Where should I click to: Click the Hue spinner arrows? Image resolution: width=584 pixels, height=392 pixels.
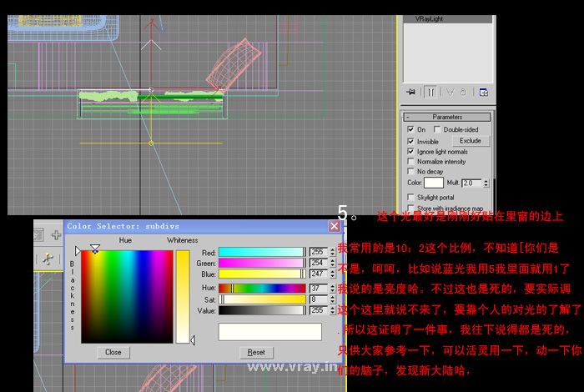tap(333, 288)
